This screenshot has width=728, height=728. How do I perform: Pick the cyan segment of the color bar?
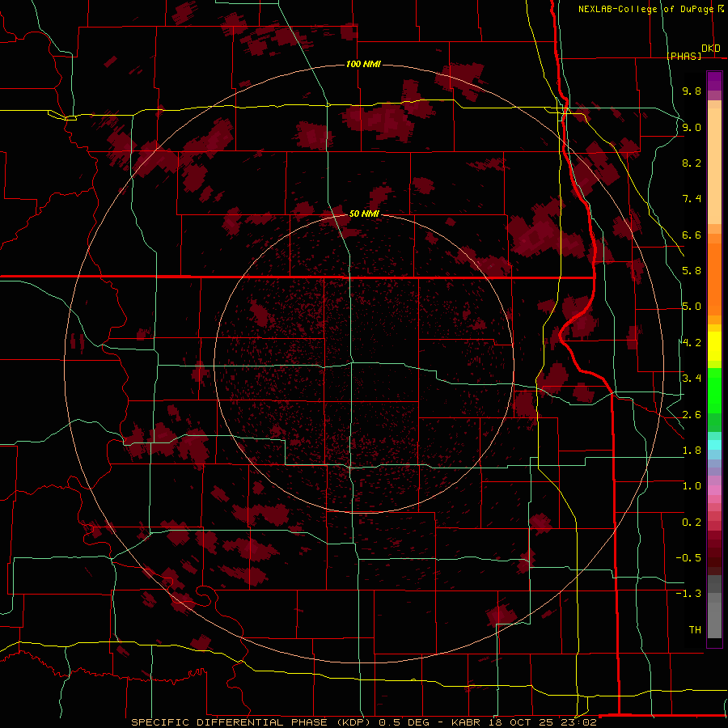pyautogui.click(x=714, y=445)
